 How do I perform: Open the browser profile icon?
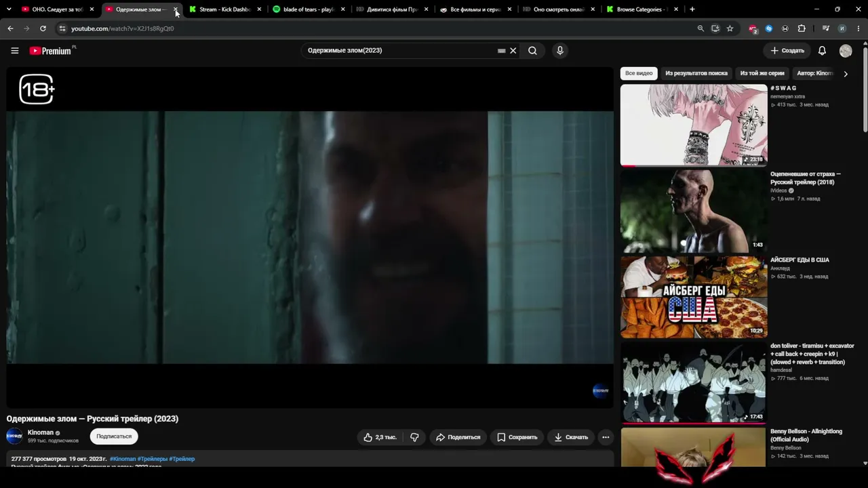click(842, 28)
